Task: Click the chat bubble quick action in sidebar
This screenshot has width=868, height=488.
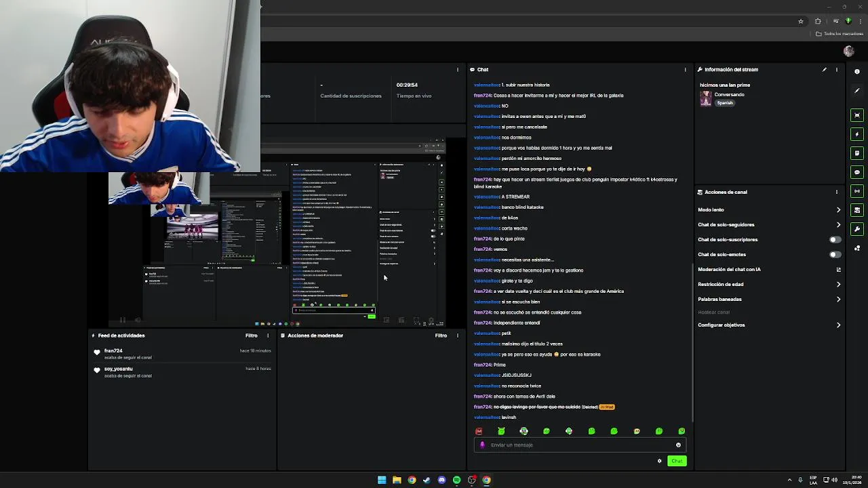Action: [857, 172]
